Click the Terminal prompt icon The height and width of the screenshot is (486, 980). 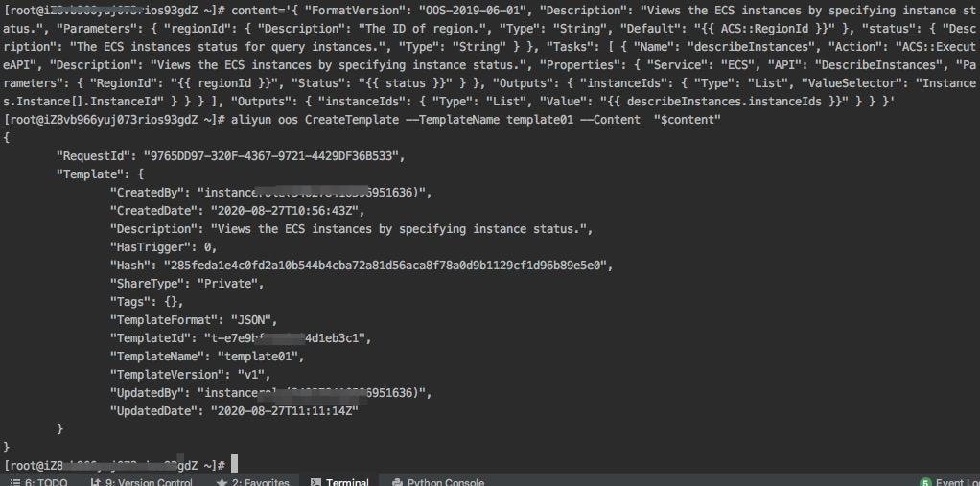click(316, 482)
